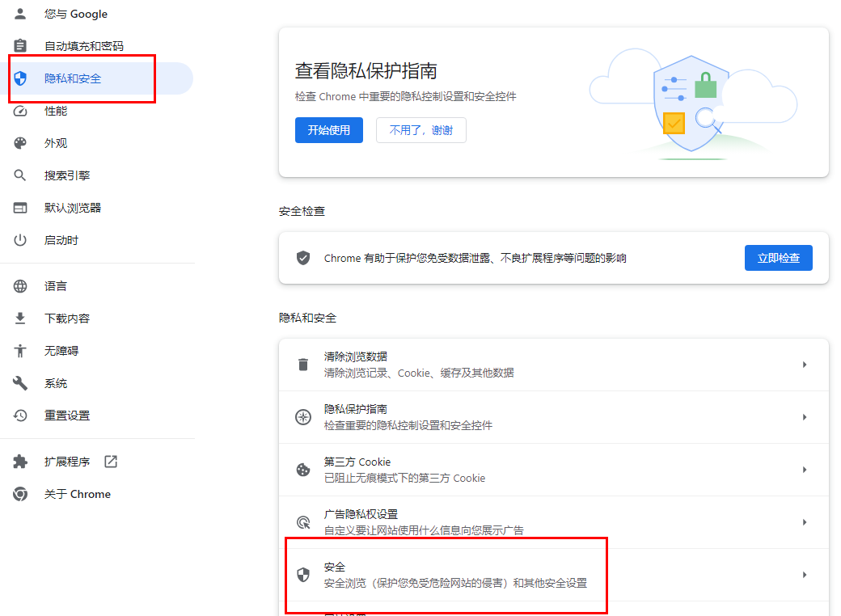Viewport: 841px width, 616px height.
Task: Click the Chrome logo icon for 关于 Chrome
Action: click(x=20, y=494)
